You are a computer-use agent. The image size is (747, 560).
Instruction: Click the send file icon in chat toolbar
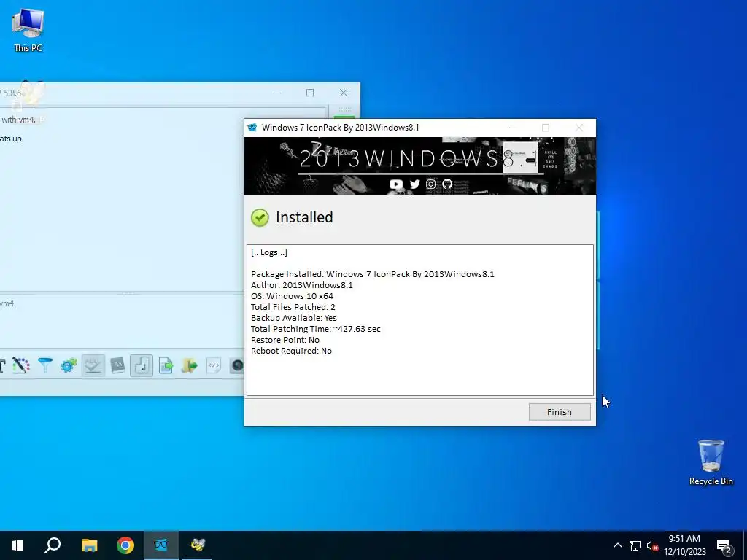coord(166,366)
